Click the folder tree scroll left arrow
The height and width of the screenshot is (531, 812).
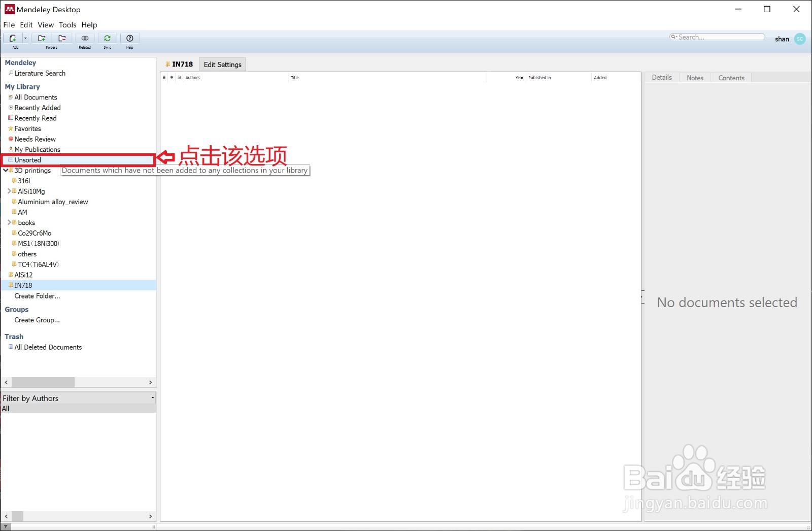click(x=6, y=382)
